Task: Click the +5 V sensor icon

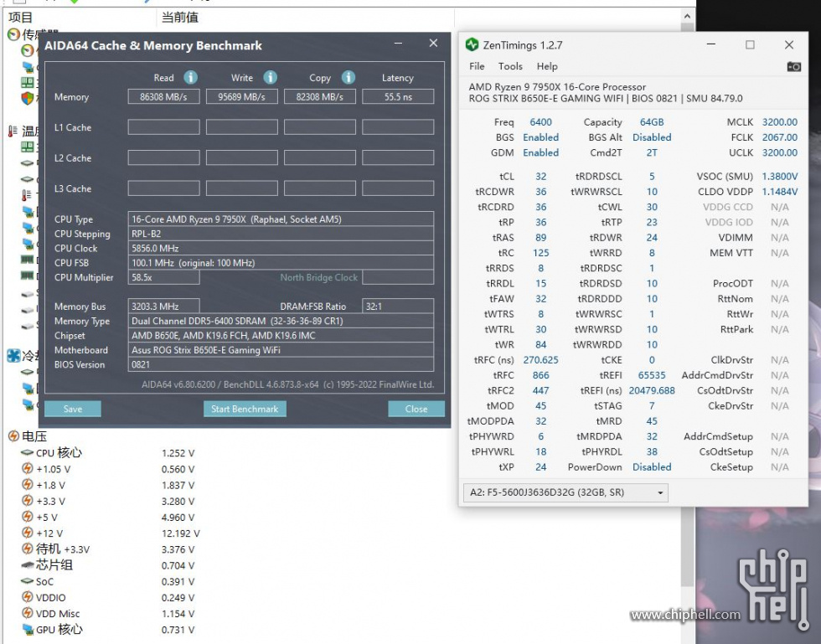Action: [27, 517]
